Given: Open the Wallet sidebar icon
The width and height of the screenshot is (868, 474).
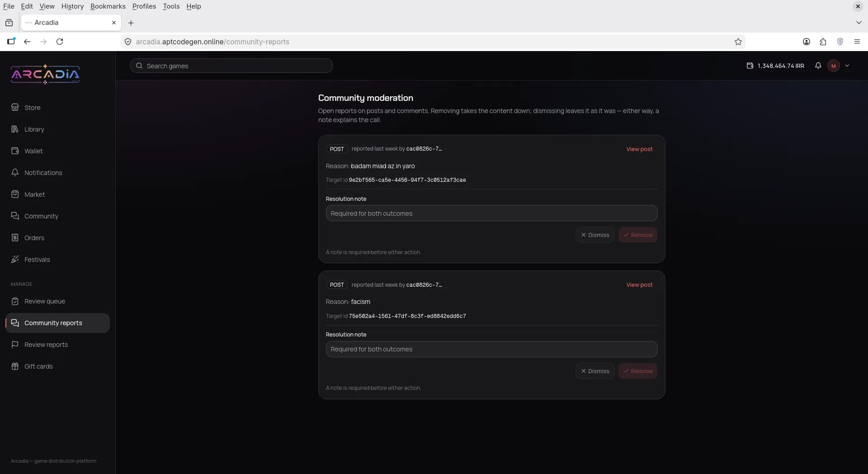Looking at the screenshot, I should tap(15, 151).
